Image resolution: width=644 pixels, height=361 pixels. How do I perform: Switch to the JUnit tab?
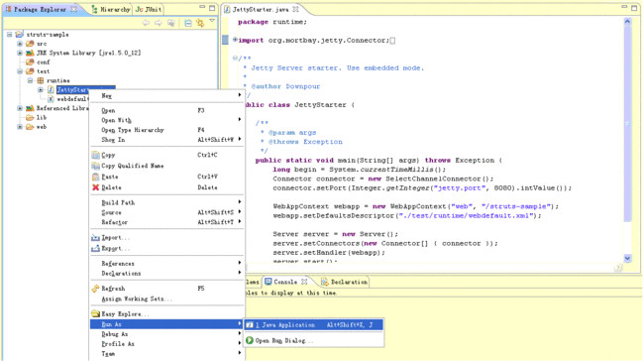149,9
